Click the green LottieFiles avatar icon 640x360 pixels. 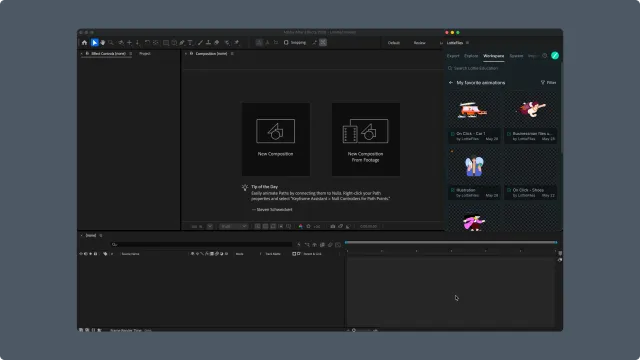coord(555,56)
